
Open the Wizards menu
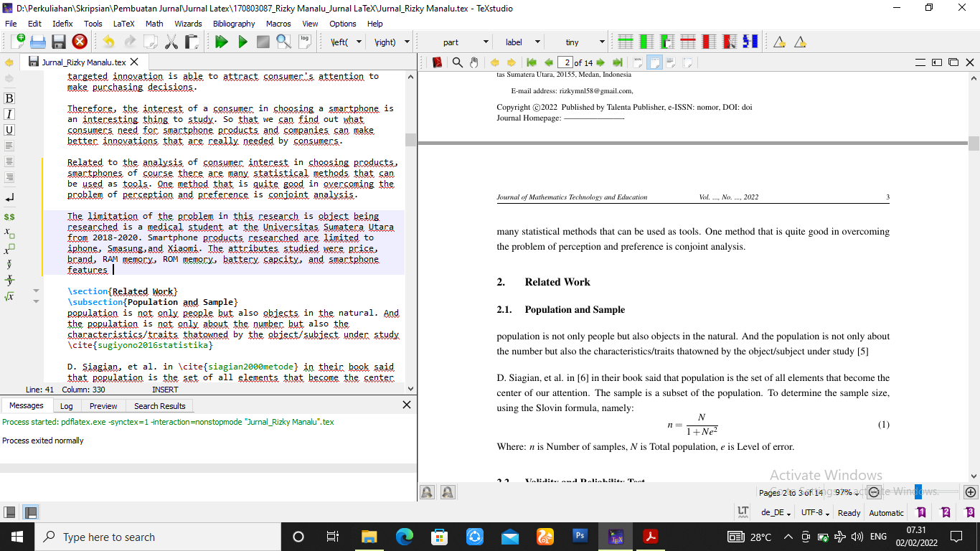(x=189, y=24)
